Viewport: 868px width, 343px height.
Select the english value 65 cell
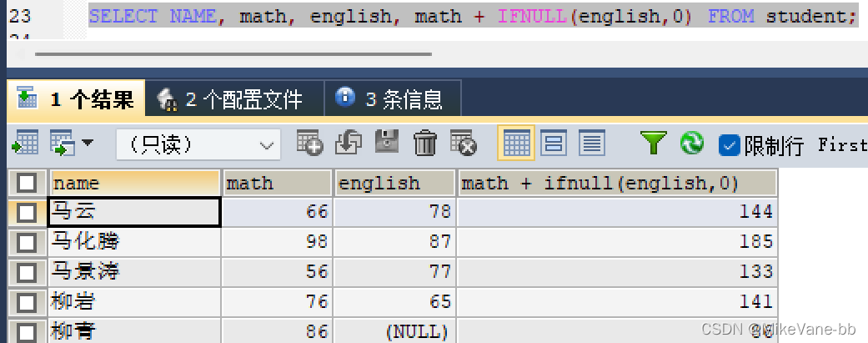394,302
